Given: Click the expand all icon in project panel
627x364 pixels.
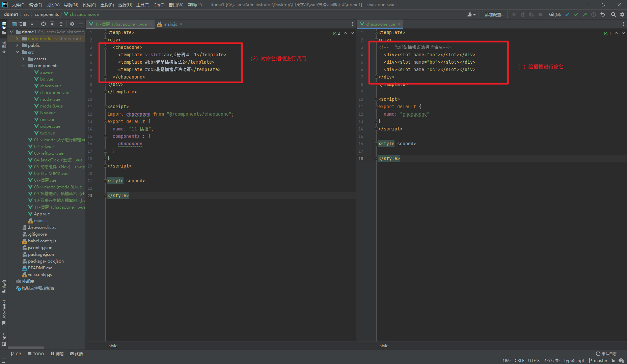Looking at the screenshot, I should 52,24.
